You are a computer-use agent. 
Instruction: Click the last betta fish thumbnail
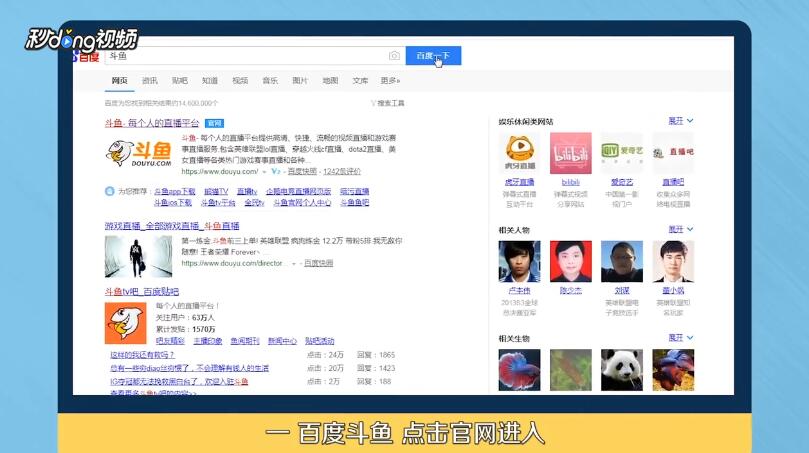click(673, 370)
